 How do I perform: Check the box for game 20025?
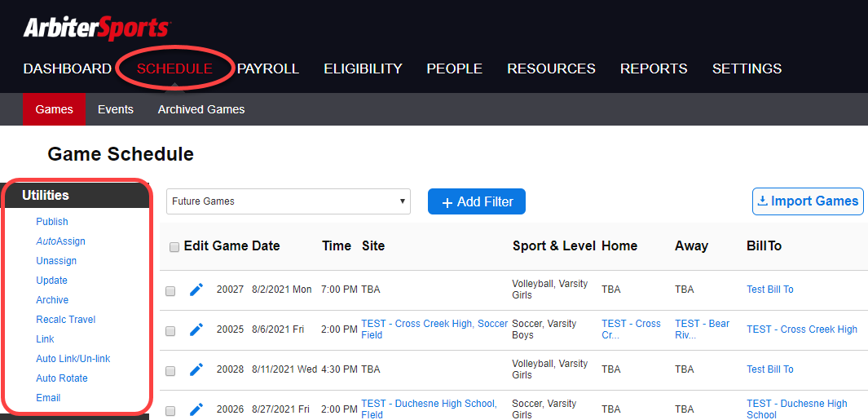coord(170,331)
